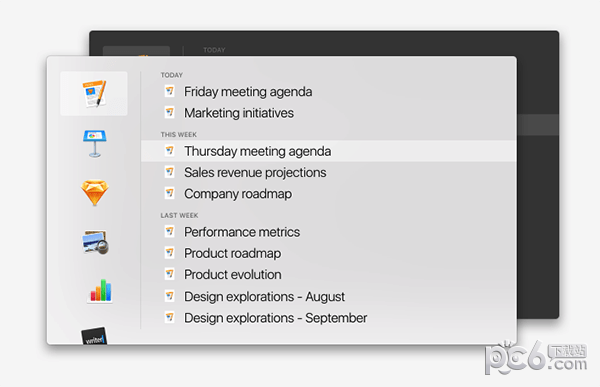Open the Marketing initiatives document

click(x=239, y=113)
